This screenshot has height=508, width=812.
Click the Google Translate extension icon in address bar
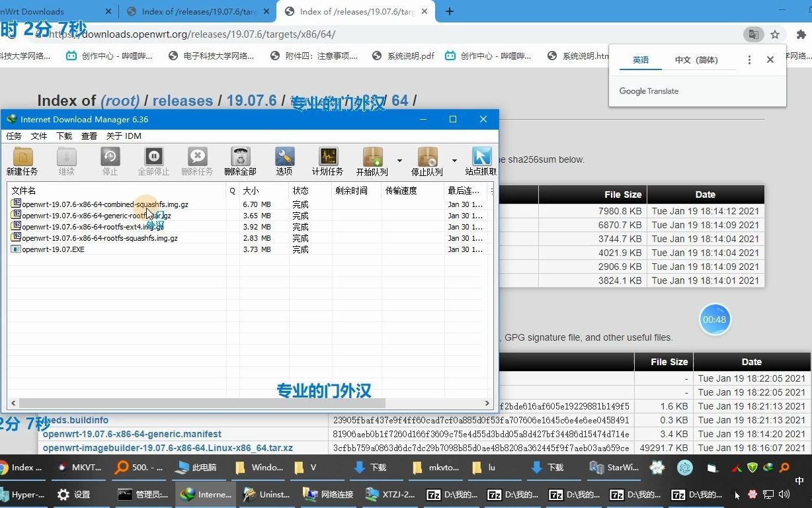pos(754,34)
